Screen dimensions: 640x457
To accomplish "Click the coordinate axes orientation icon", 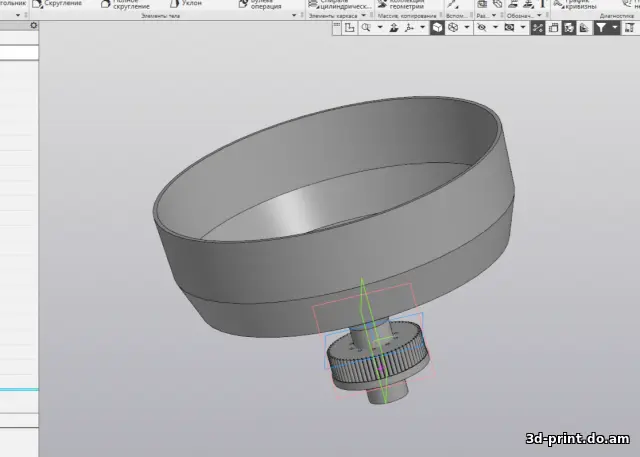I will (409, 28).
